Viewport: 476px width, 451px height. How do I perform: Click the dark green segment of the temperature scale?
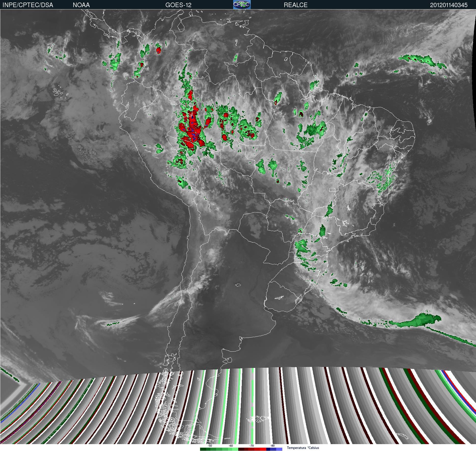pyautogui.click(x=203, y=449)
